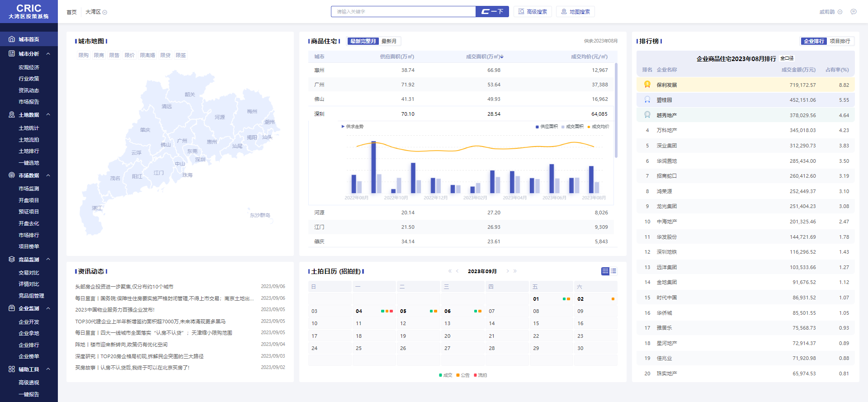Click the home icon beside 城市首页

(x=12, y=39)
